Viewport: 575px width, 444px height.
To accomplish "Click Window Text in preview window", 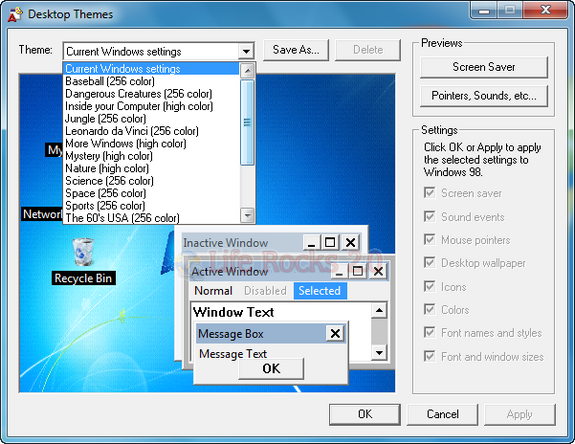I will 234,312.
